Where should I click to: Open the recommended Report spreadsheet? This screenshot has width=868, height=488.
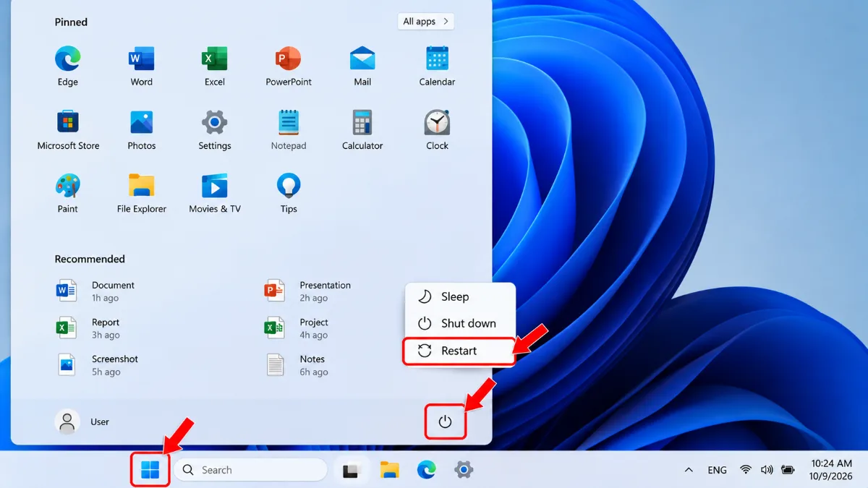point(88,328)
